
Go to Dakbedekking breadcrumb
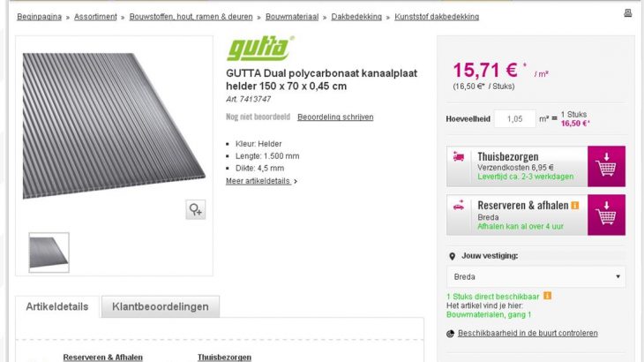[356, 17]
